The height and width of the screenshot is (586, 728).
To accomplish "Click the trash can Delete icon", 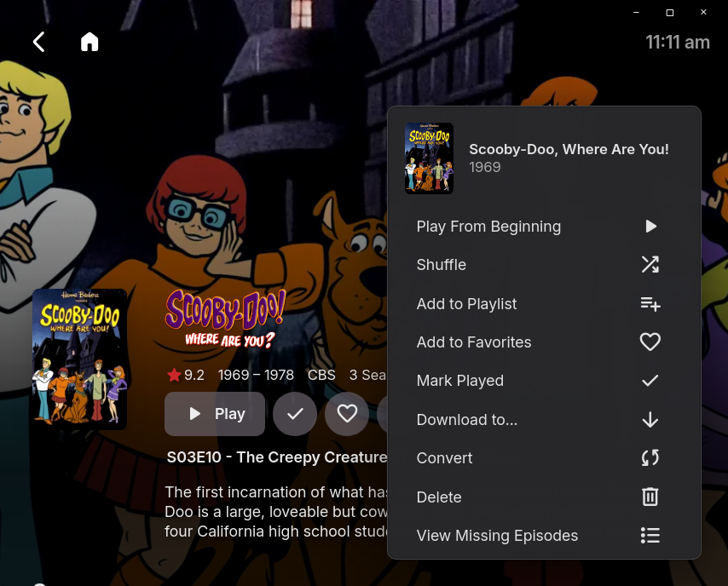I will [650, 497].
